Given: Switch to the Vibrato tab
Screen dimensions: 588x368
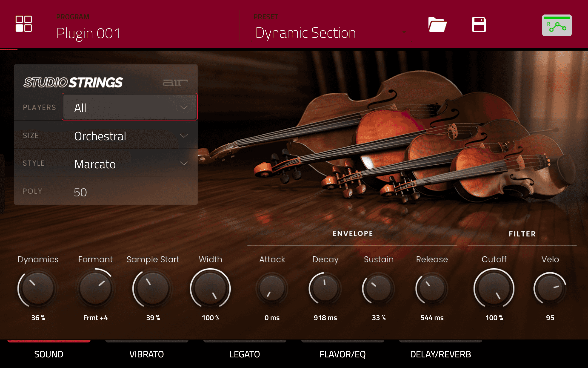Looking at the screenshot, I should [147, 354].
